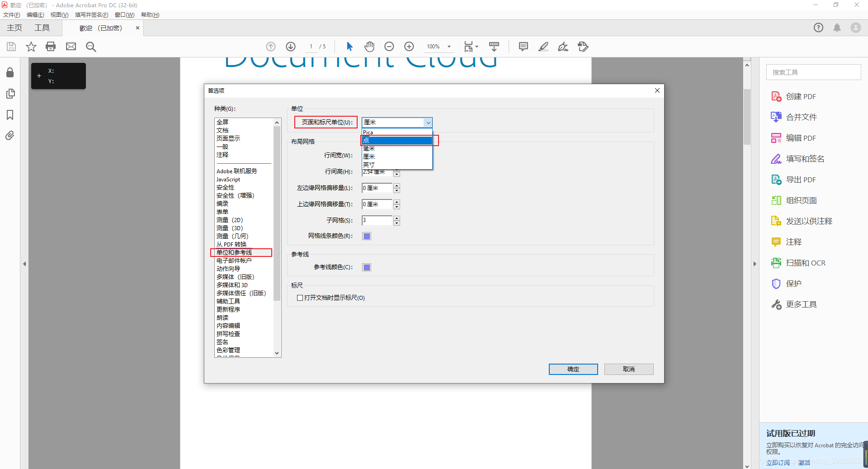Add bookmark star icon in toolbar
The height and width of the screenshot is (469, 868).
(x=31, y=47)
